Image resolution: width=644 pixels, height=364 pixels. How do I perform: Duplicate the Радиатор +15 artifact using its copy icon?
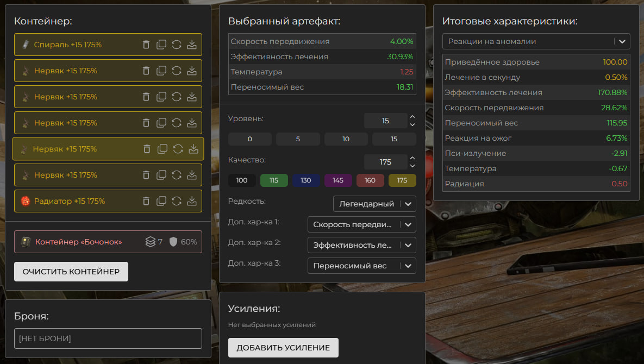tap(161, 200)
